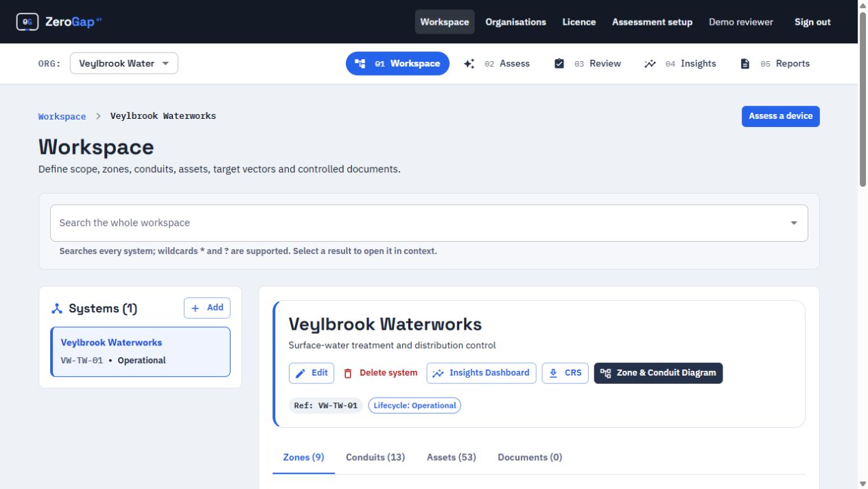The width and height of the screenshot is (868, 489).
Task: Click the Search the whole workspace field
Action: click(429, 223)
